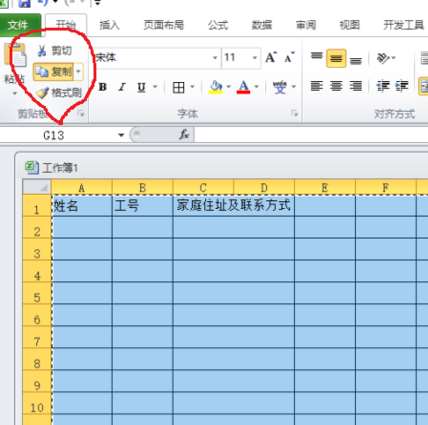Click the decrease font size icon
Screen dimensions: 428x425
tap(289, 58)
